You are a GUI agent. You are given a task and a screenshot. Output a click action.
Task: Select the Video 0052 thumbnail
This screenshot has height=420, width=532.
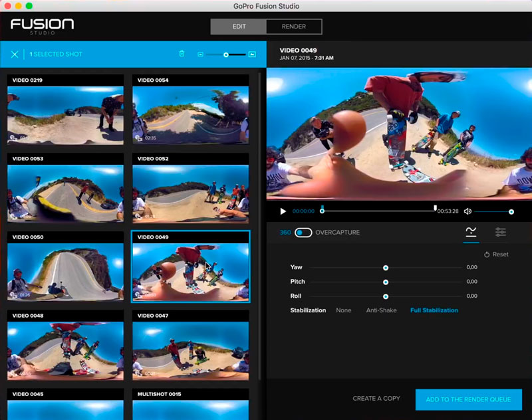(190, 193)
